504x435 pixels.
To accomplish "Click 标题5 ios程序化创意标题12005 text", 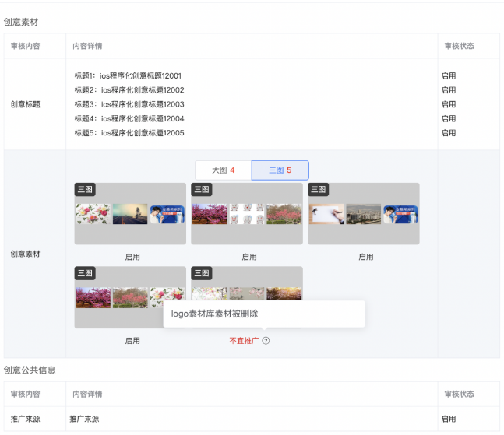I will (x=129, y=133).
